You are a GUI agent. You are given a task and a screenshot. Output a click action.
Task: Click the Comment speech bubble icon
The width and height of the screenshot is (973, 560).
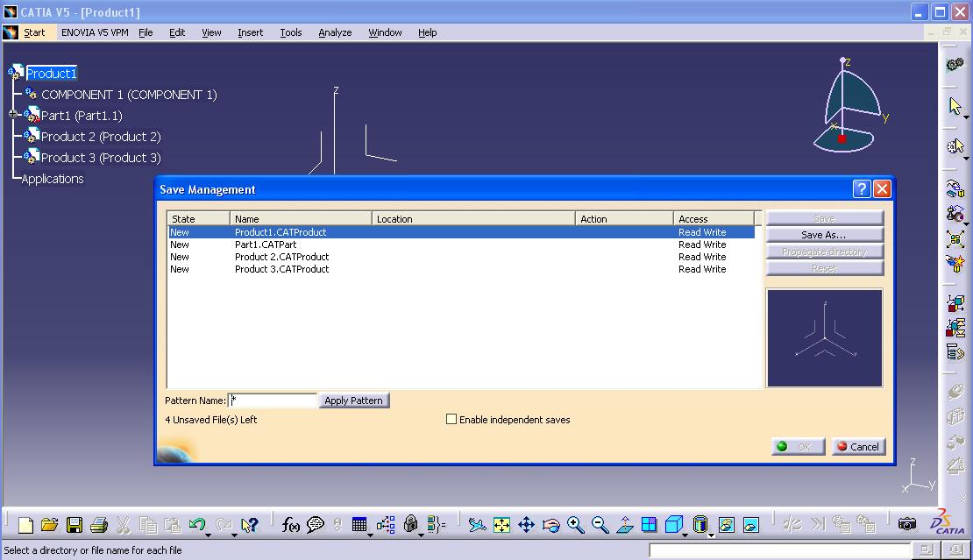(x=316, y=525)
